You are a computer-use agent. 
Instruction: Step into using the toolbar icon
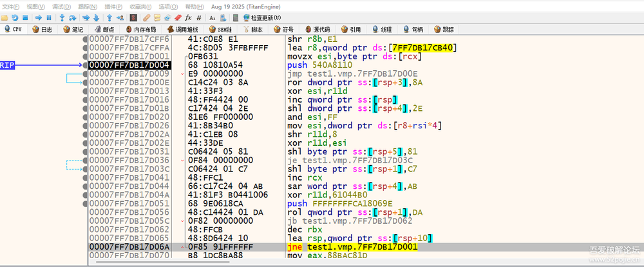(62, 17)
